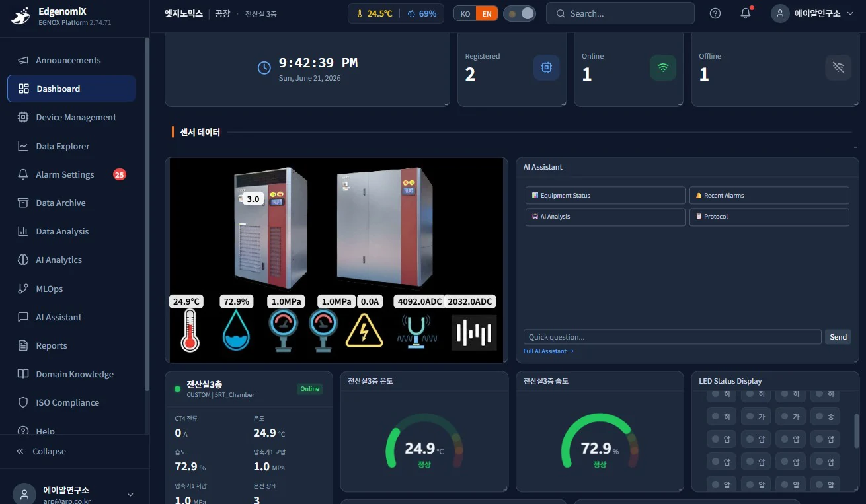Expand the sidebar account chevron by arp@arp.co.kr
866x504 pixels.
pyautogui.click(x=130, y=495)
